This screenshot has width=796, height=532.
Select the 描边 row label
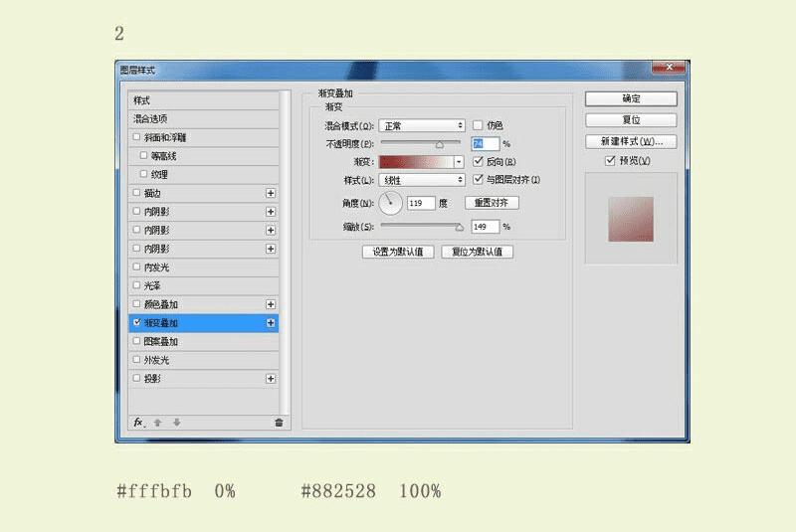[x=152, y=193]
